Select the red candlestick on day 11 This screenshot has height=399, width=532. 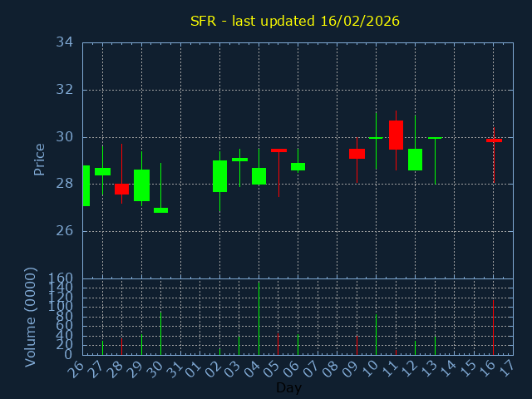[x=396, y=135]
